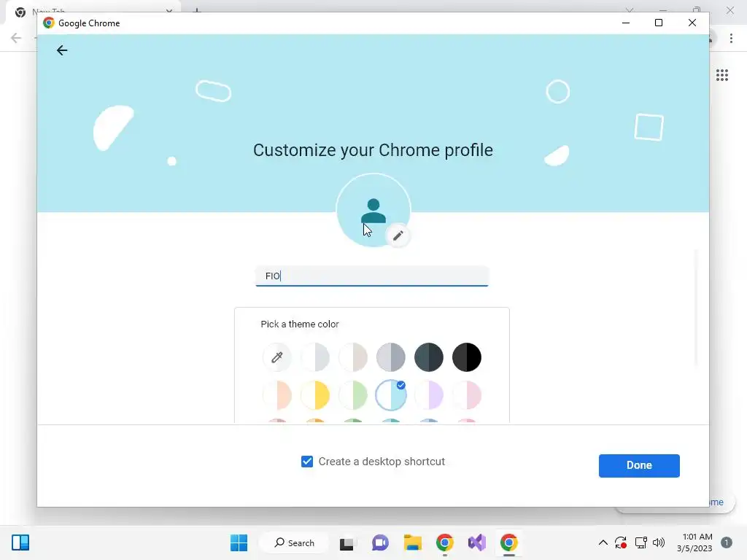Select the yellow theme color
This screenshot has height=560, width=747.
tap(315, 395)
